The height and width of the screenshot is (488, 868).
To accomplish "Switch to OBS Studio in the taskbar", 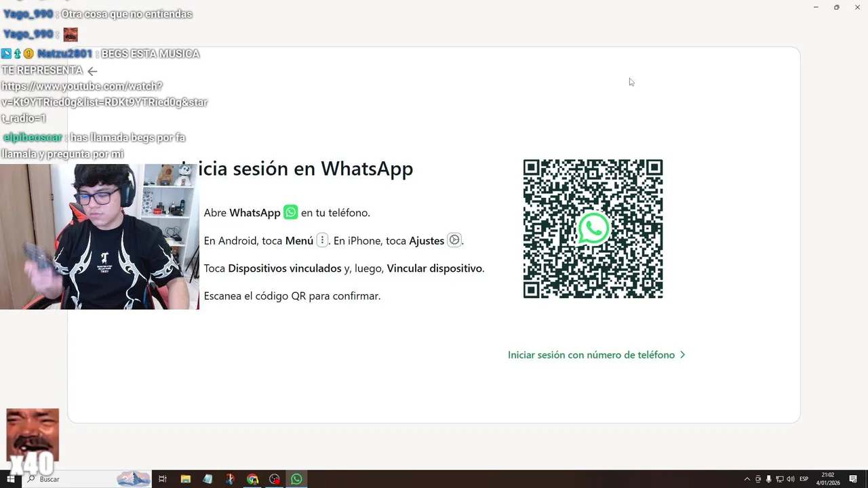I will pyautogui.click(x=275, y=479).
